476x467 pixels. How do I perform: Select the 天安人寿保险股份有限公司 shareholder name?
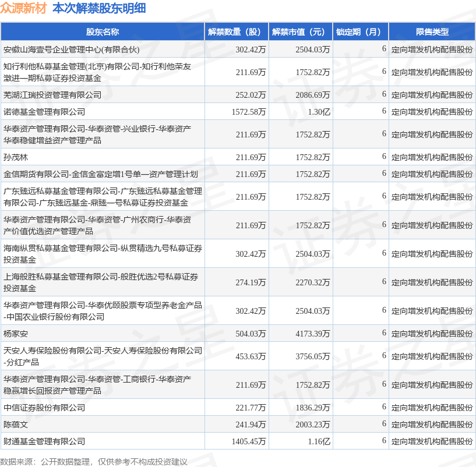point(103,356)
